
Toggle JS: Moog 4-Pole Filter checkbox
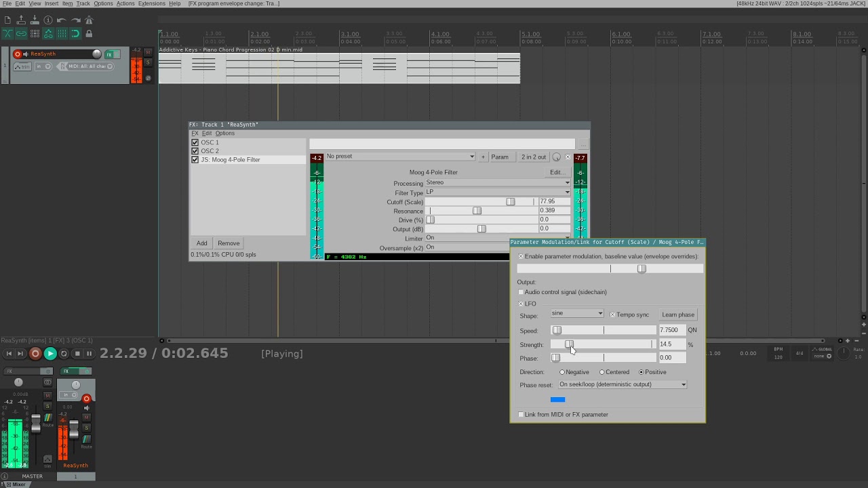click(195, 160)
